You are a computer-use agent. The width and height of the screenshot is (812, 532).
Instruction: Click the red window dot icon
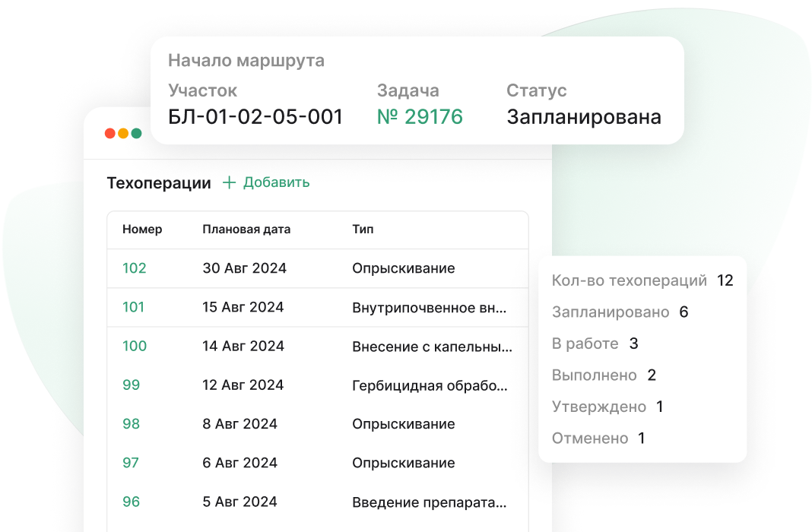[x=108, y=133]
